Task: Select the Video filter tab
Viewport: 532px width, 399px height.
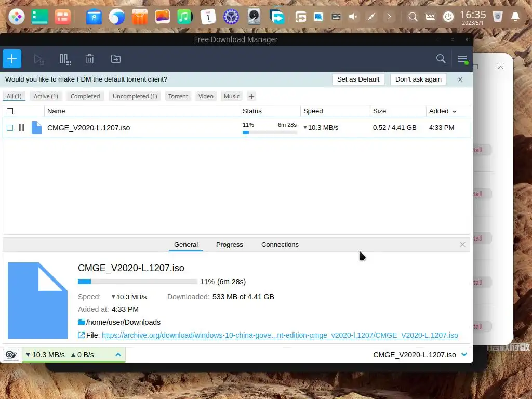Action: coord(206,96)
